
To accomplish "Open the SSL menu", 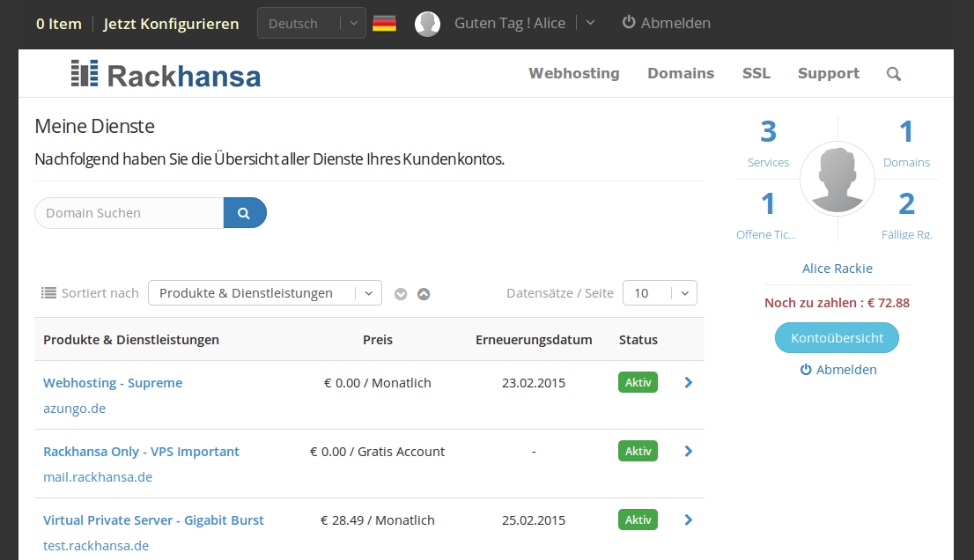I will pyautogui.click(x=756, y=73).
